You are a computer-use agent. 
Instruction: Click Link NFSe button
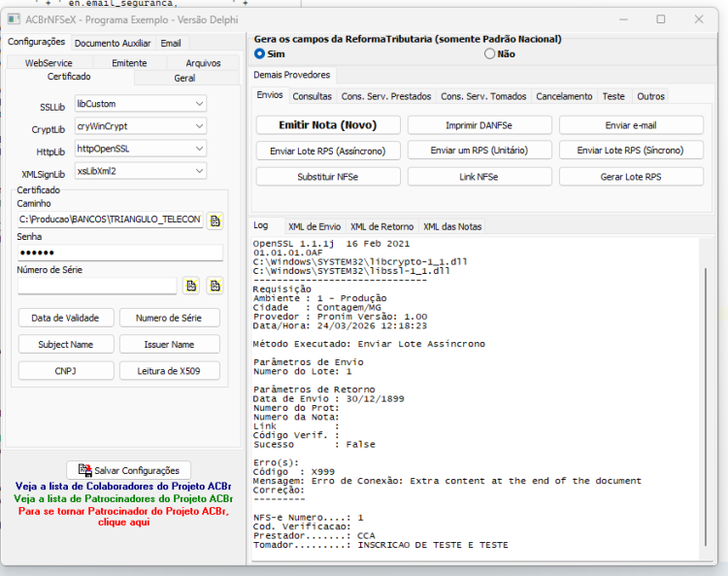point(480,177)
